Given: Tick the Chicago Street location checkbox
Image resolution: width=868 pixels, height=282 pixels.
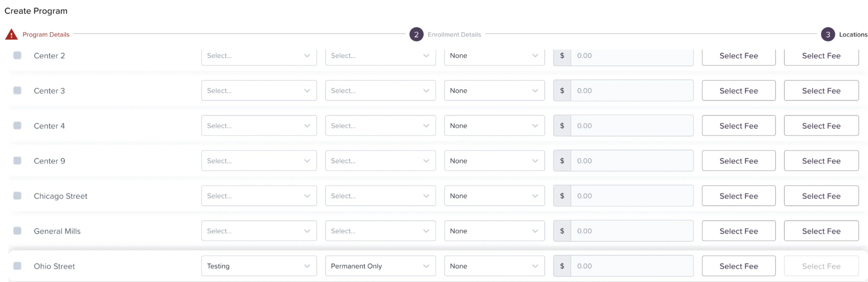Looking at the screenshot, I should 17,195.
